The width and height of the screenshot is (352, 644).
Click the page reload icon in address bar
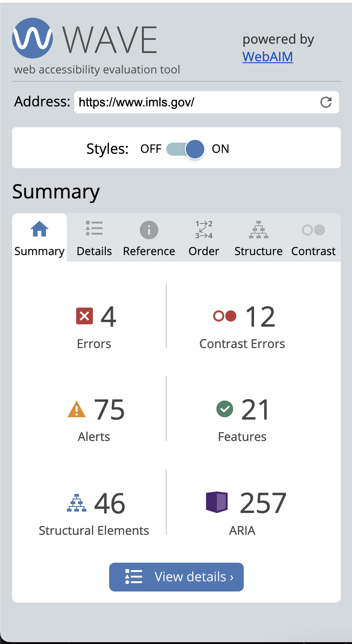click(x=326, y=102)
